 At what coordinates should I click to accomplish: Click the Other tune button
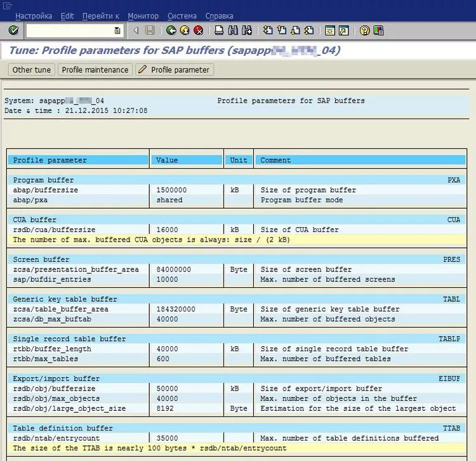[32, 70]
